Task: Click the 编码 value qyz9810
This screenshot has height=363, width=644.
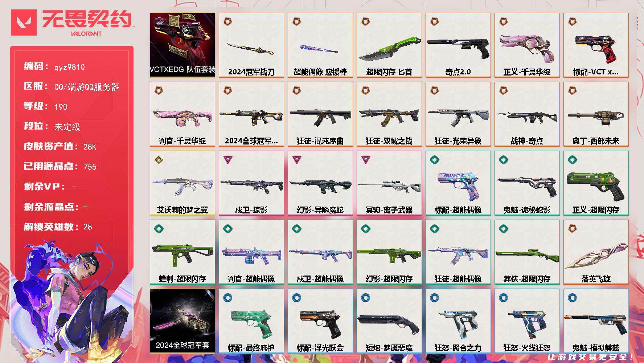Action: (x=70, y=67)
